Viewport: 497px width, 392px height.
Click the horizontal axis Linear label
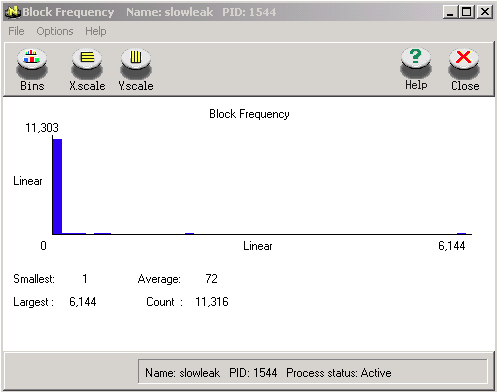tap(258, 246)
